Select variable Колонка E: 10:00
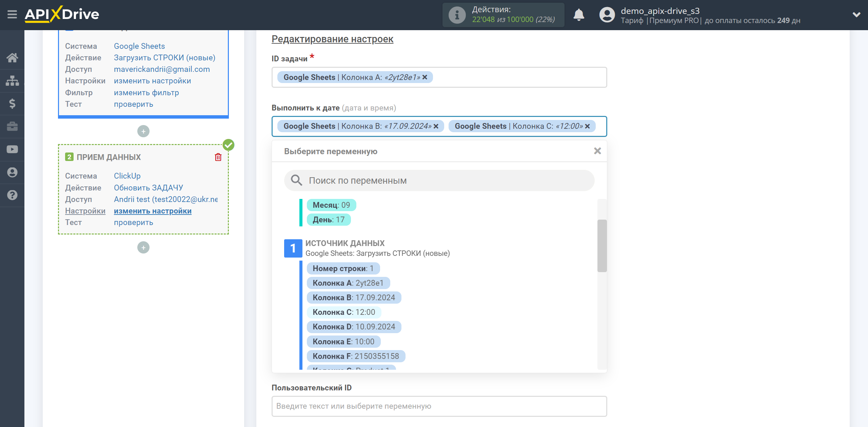868x427 pixels. (x=343, y=342)
